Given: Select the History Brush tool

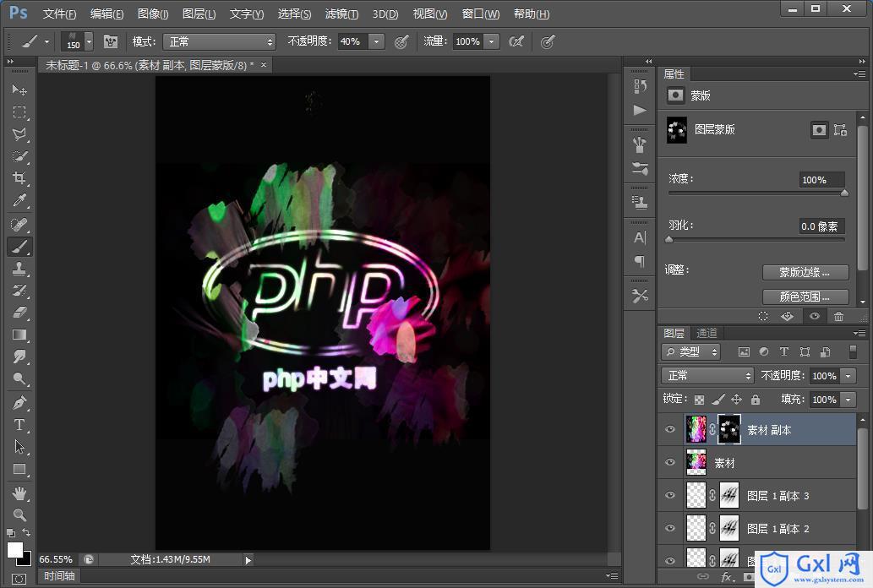Looking at the screenshot, I should tap(19, 291).
